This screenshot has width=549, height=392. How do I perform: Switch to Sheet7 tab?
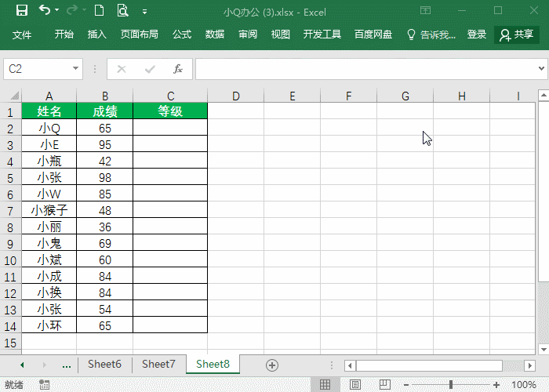pos(158,365)
